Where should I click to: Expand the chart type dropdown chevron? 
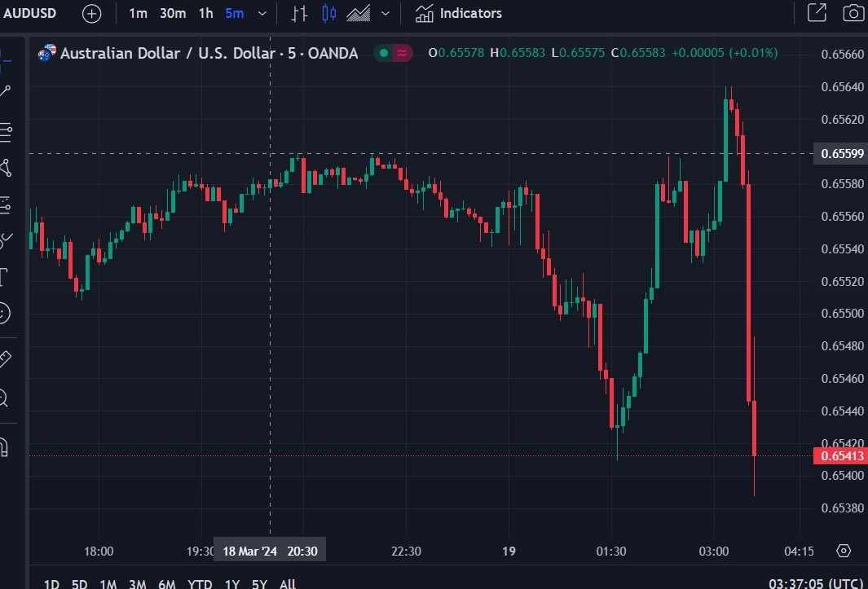pos(386,13)
